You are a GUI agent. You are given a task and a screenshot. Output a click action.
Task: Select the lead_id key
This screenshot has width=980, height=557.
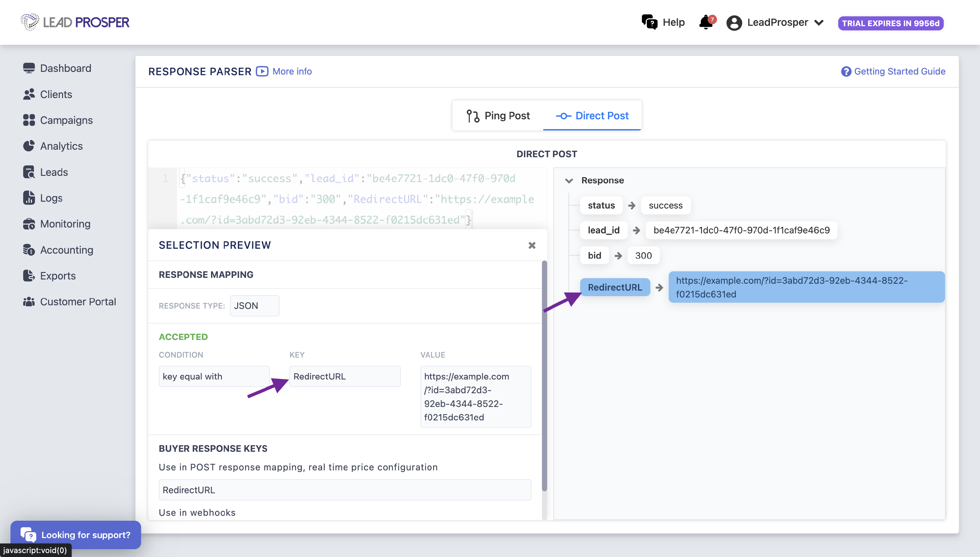tap(604, 230)
